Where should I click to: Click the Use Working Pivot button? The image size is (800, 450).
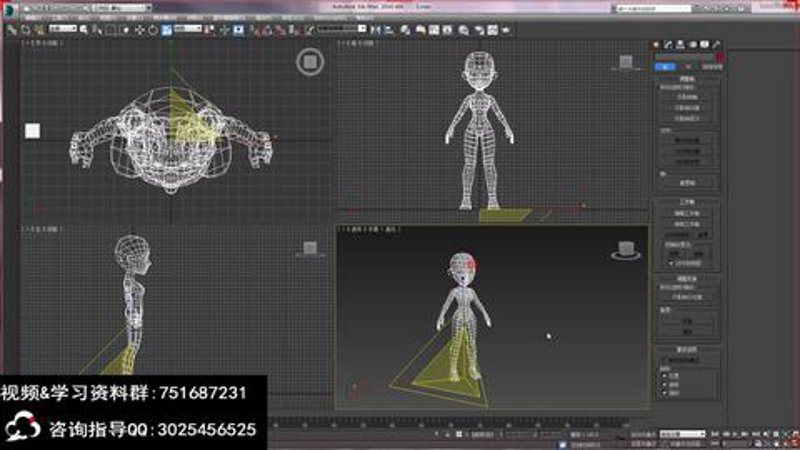(x=687, y=224)
